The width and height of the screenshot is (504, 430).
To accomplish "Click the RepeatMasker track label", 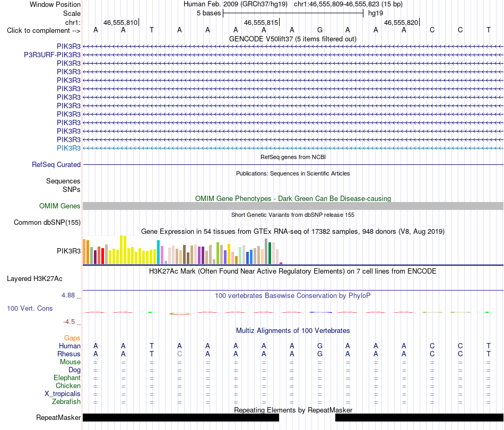I will [x=58, y=417].
